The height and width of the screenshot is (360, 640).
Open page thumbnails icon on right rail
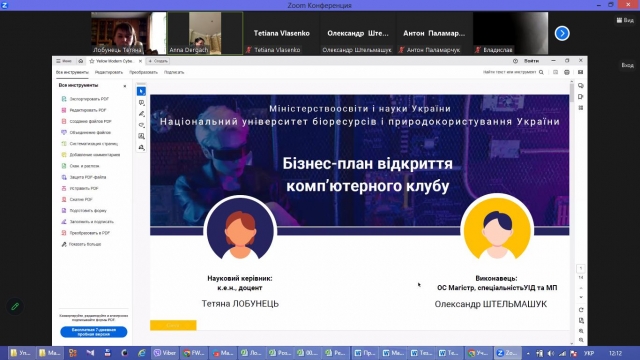tap(580, 108)
